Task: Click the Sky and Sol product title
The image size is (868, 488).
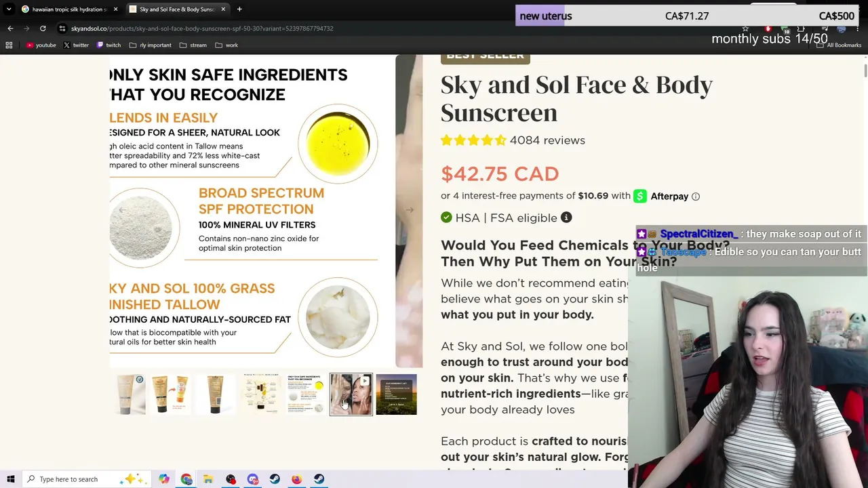Action: tap(576, 98)
